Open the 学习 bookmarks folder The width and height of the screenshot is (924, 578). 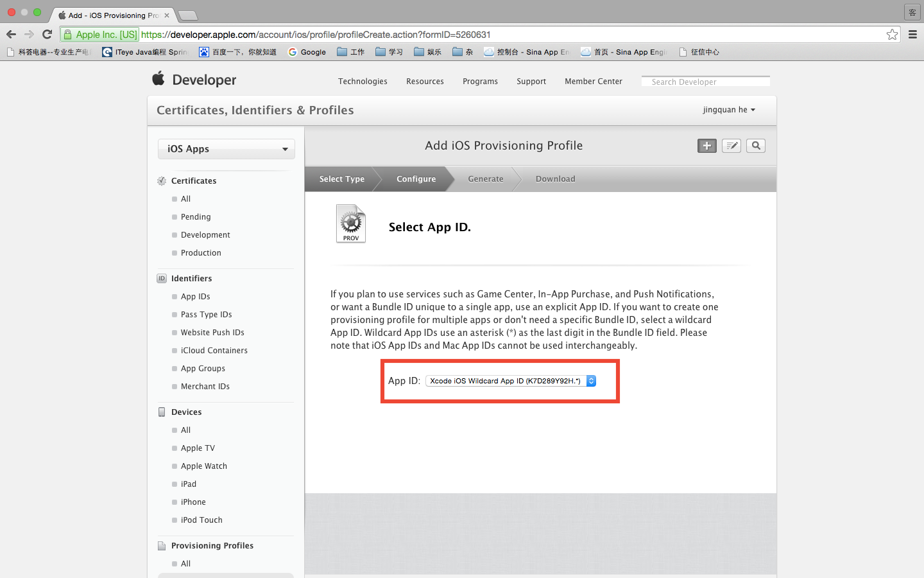[389, 52]
